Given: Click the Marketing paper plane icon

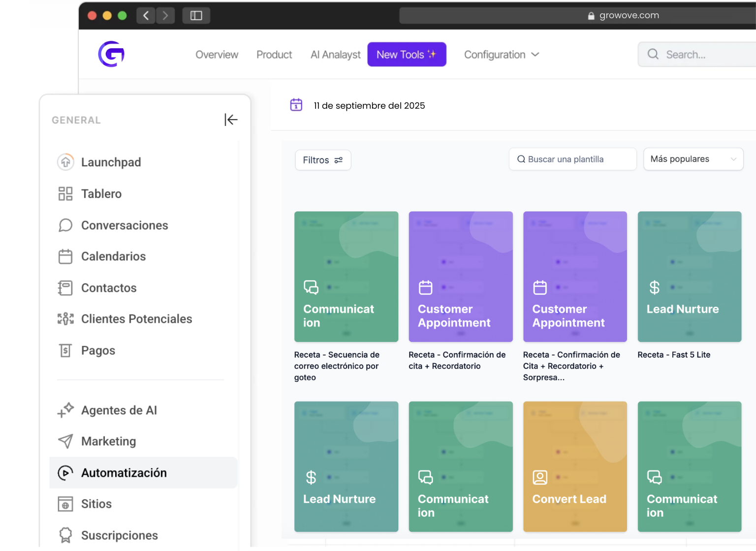Looking at the screenshot, I should coord(65,441).
